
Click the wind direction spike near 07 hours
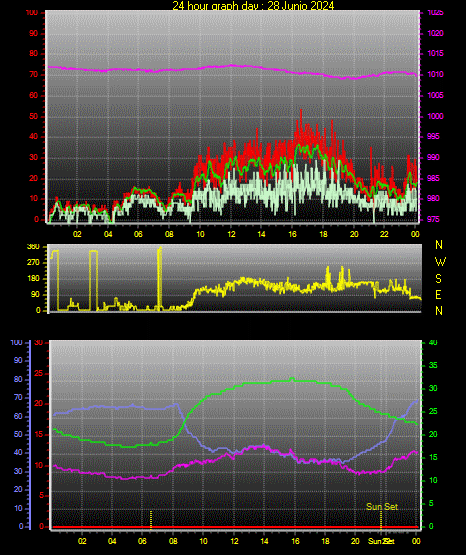pyautogui.click(x=160, y=278)
